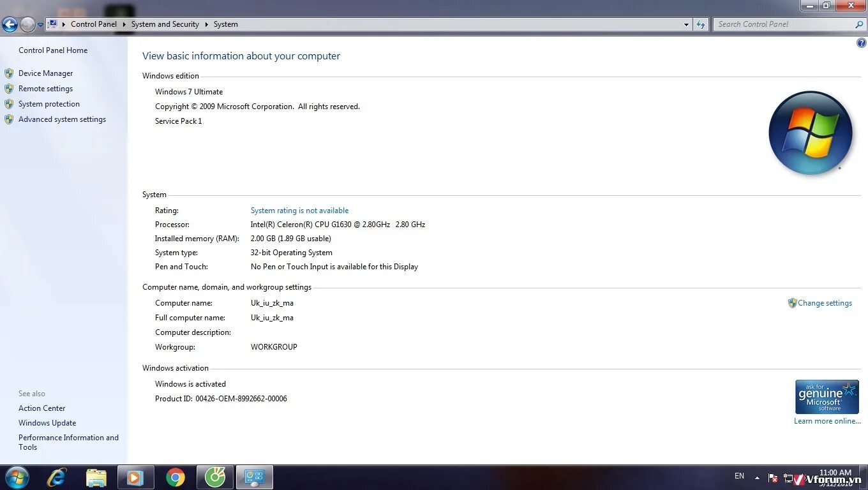Viewport: 868px width, 490px height.
Task: Click shield icon beside Advanced system settings
Action: tap(9, 119)
